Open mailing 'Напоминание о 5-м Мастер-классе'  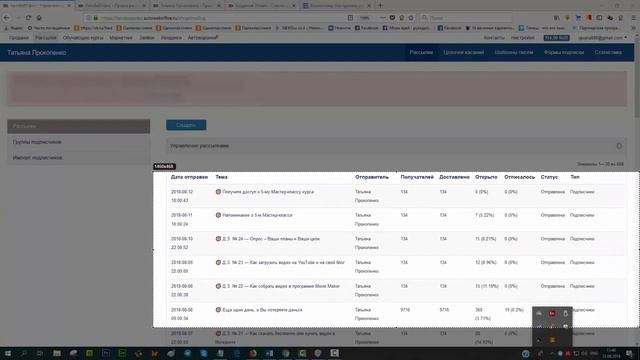pyautogui.click(x=257, y=215)
